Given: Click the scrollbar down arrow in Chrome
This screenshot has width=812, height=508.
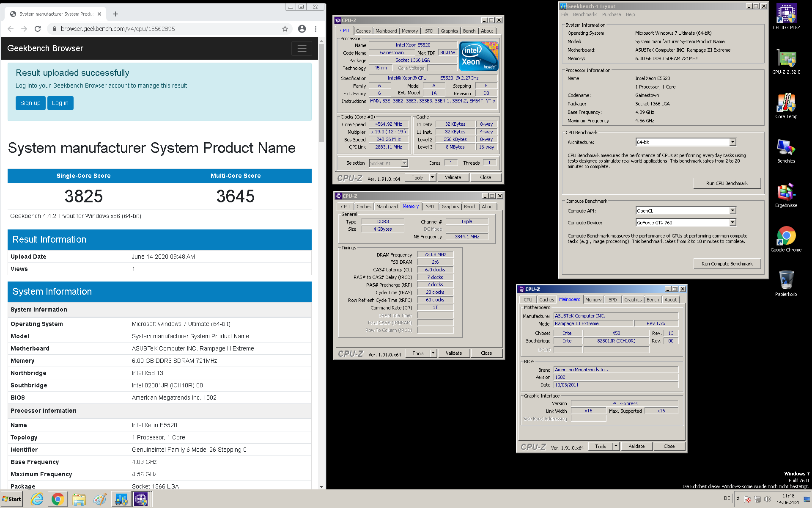Looking at the screenshot, I should coord(321,487).
